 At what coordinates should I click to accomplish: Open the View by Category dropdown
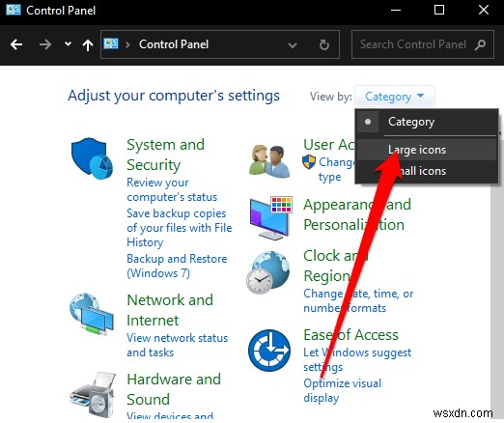(395, 97)
